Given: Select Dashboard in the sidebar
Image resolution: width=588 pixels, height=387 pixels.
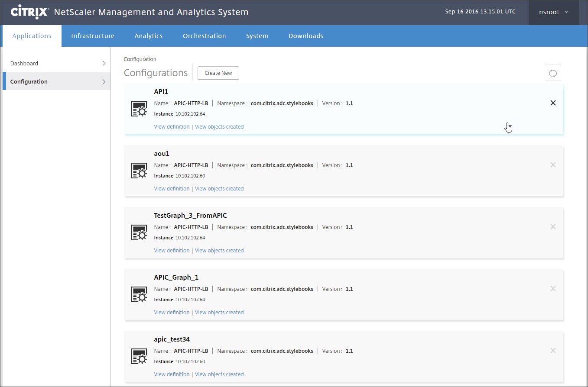Looking at the screenshot, I should (x=56, y=63).
